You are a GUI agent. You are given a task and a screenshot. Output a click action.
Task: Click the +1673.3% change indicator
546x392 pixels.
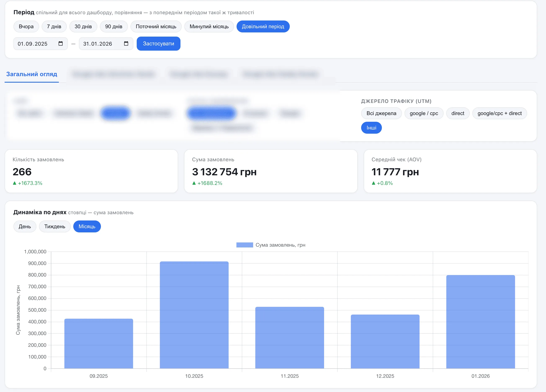point(27,183)
